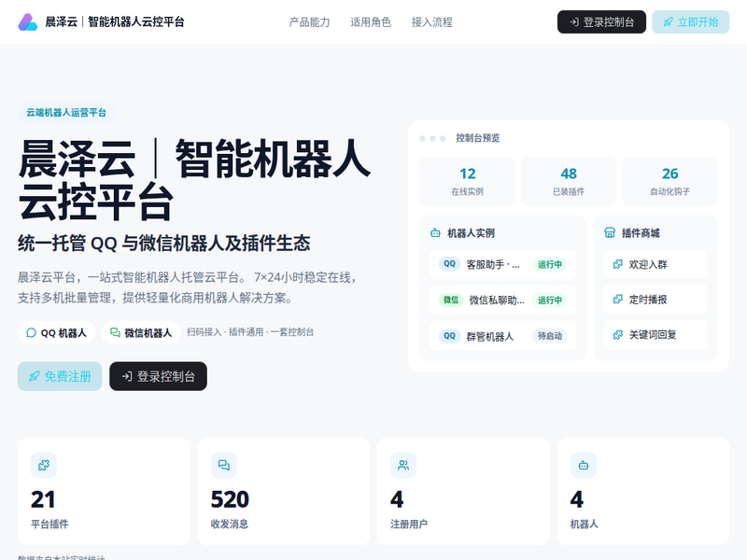Click QQ badge on 客服助手 row
The height and width of the screenshot is (560, 747).
[449, 264]
